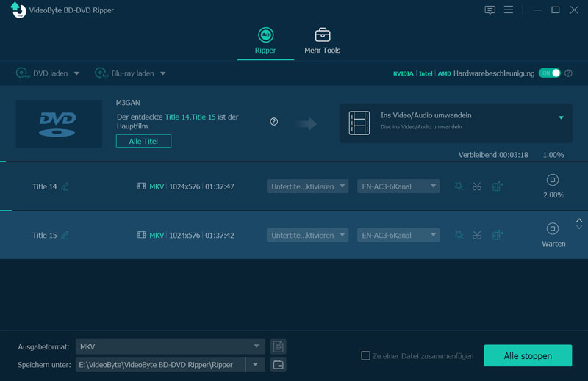Click the Alle Titel button
The width and height of the screenshot is (588, 381).
(x=143, y=141)
